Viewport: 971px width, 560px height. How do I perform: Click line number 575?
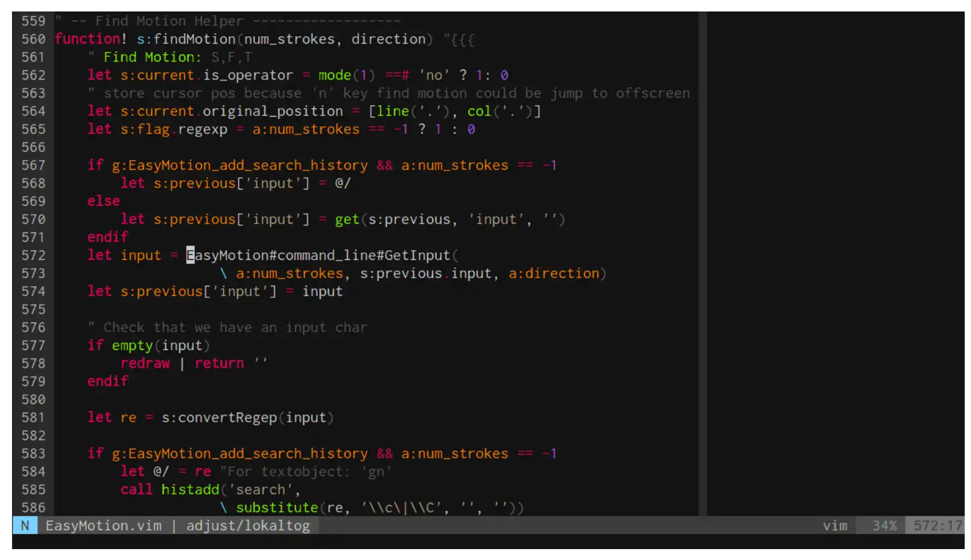coord(33,309)
